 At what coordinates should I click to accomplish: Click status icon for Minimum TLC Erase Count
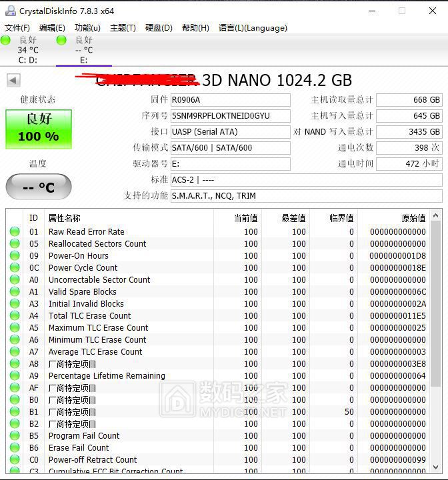(15, 339)
